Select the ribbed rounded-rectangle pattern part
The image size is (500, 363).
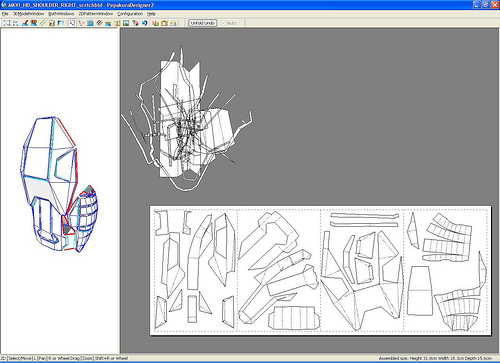293,318
